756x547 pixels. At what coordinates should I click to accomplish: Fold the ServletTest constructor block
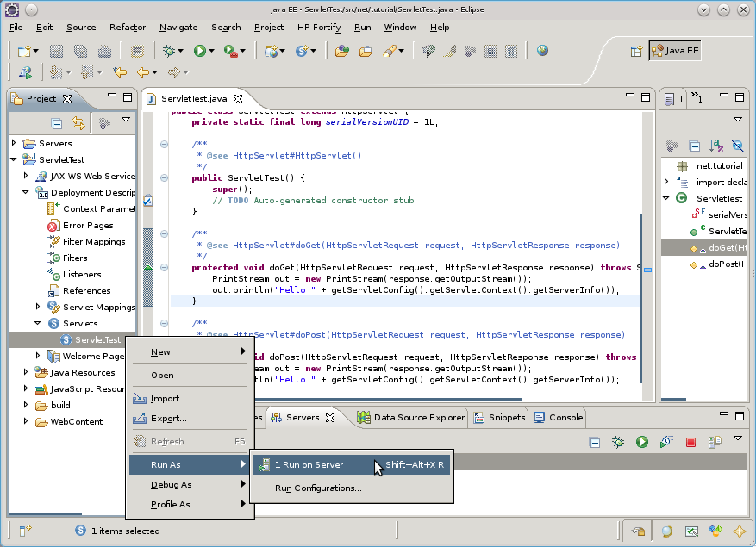tap(164, 177)
